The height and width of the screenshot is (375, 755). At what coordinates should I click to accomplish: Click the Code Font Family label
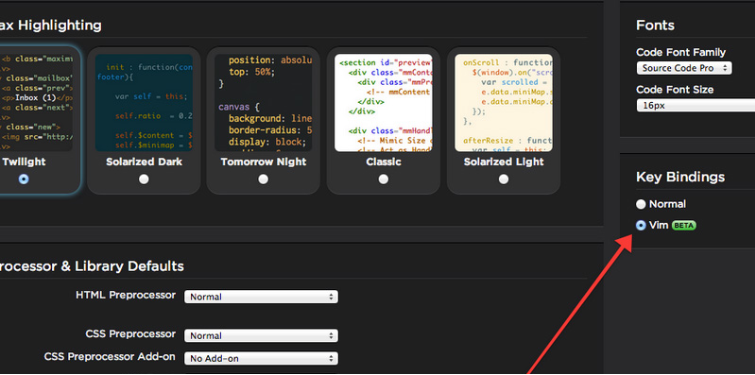(681, 52)
